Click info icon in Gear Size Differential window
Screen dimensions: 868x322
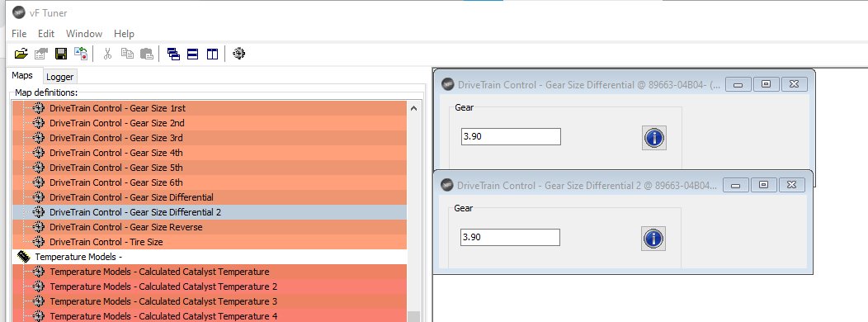[x=653, y=137]
